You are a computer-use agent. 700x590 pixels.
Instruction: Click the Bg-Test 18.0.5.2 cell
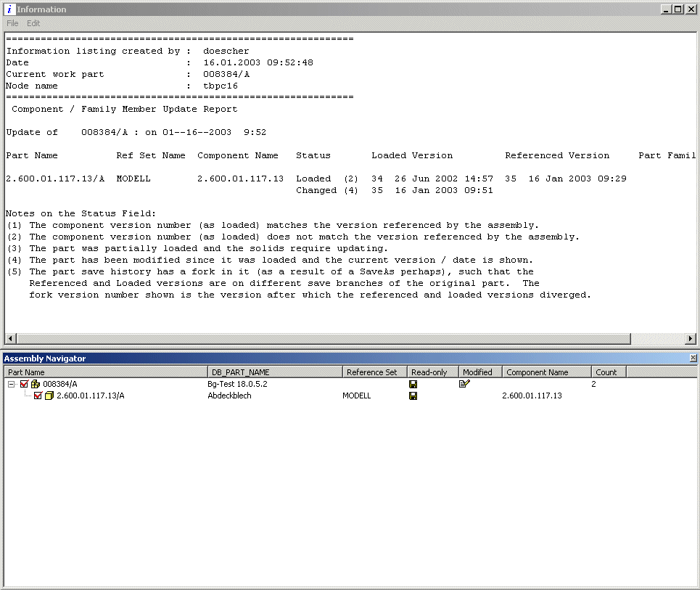click(x=237, y=384)
